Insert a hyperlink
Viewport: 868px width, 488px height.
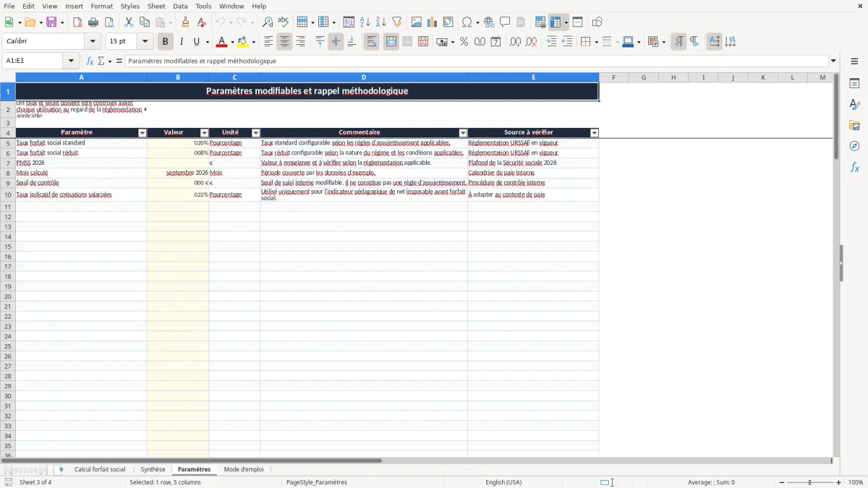click(x=489, y=22)
